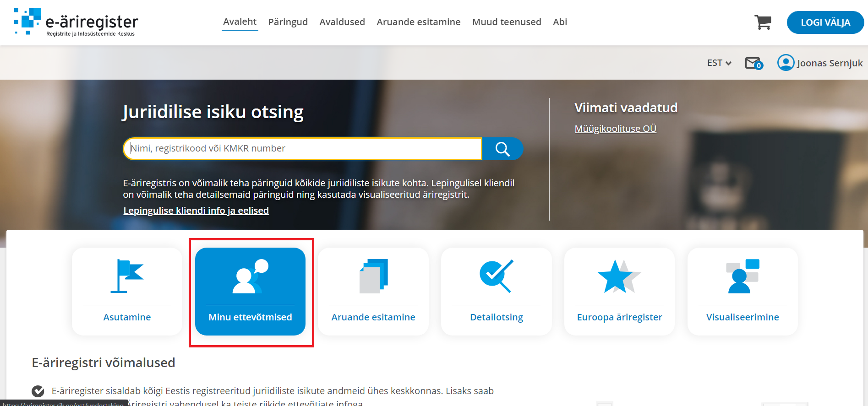Select the Aruande esitamine documents tile
This screenshot has width=868, height=406.
pos(373,292)
